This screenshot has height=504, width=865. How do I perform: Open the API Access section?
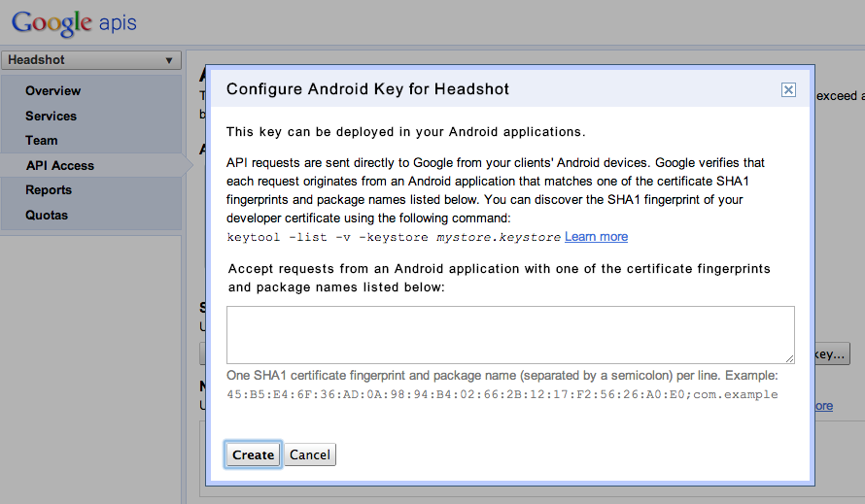click(60, 165)
